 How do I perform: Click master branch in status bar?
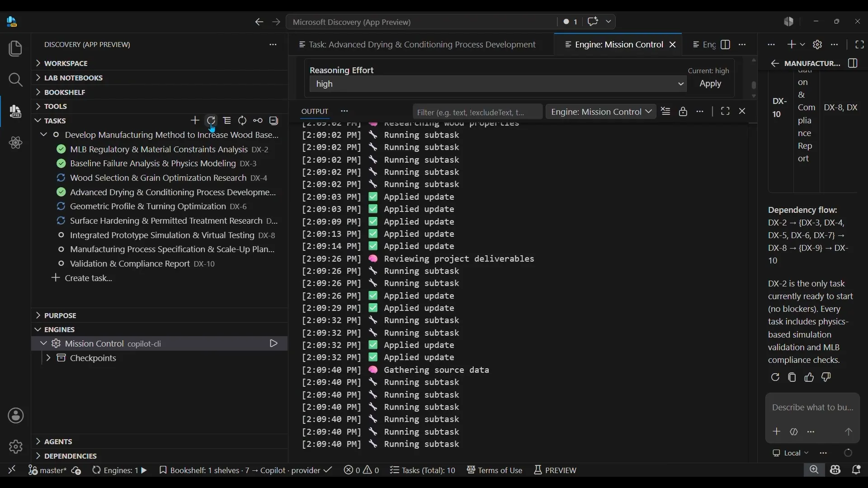[47, 470]
